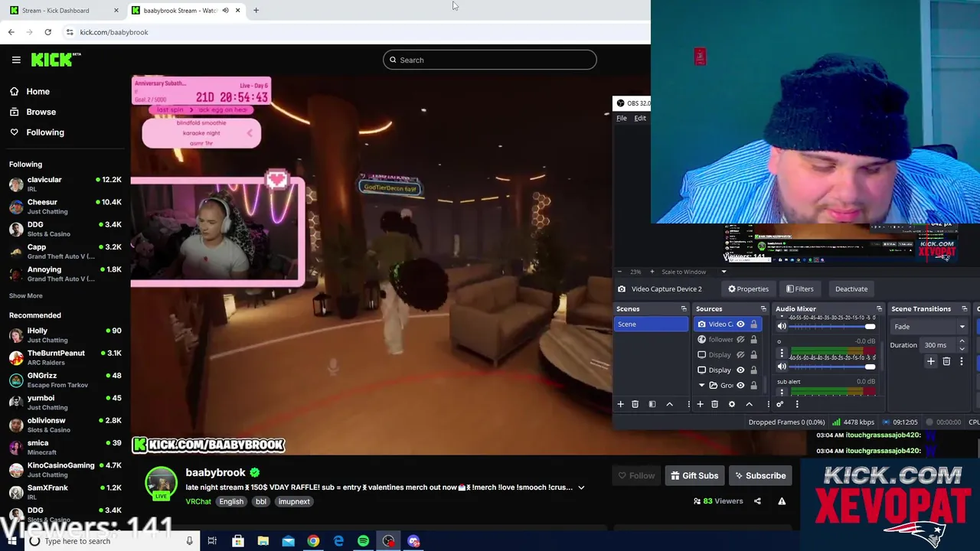
Task: Mute the top audio mixer track speaker
Action: (x=782, y=326)
